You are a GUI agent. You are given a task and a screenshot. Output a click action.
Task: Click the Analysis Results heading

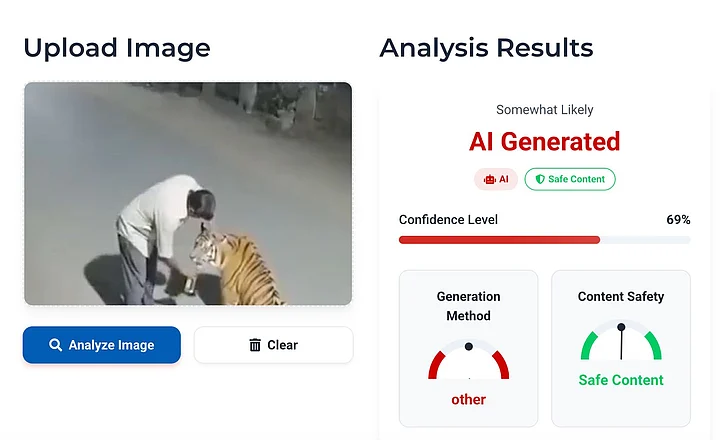coord(486,47)
